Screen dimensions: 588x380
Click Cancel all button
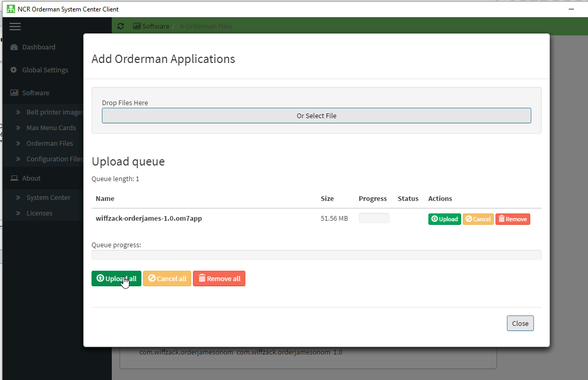(x=167, y=278)
